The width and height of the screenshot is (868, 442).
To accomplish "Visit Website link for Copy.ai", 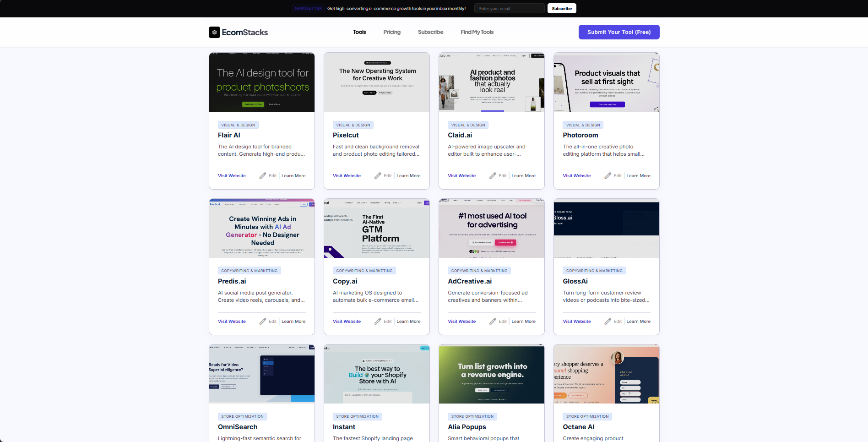I will click(347, 322).
